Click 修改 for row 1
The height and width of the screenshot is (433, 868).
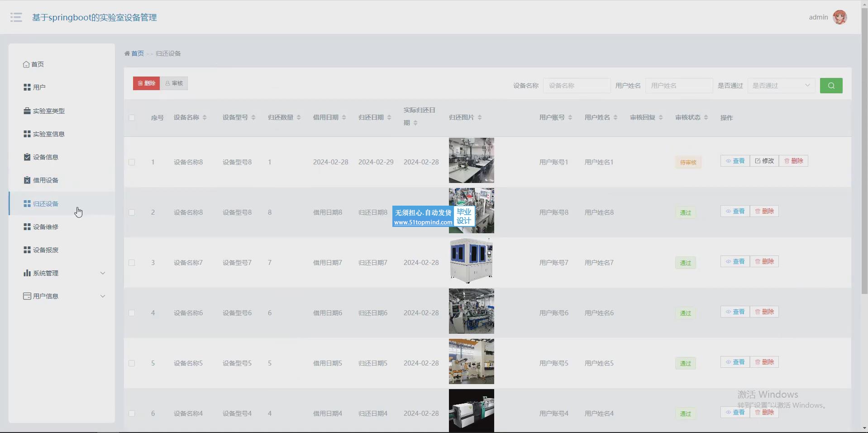(764, 161)
